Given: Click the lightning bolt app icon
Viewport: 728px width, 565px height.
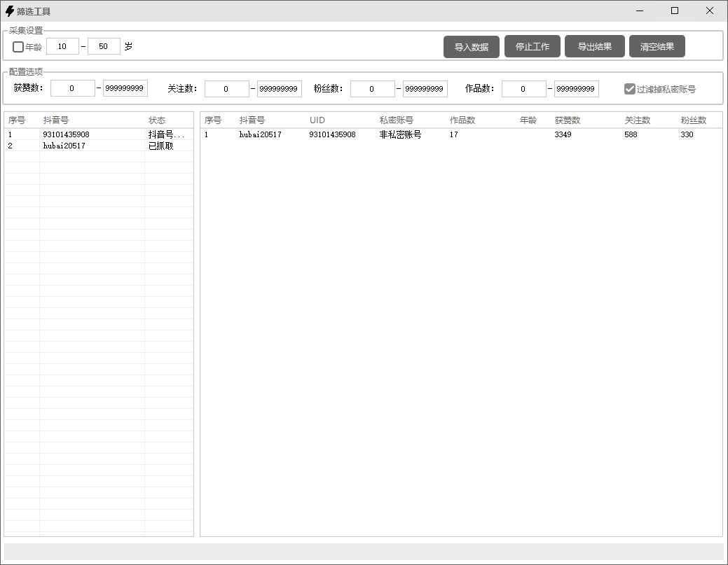Looking at the screenshot, I should tap(9, 11).
